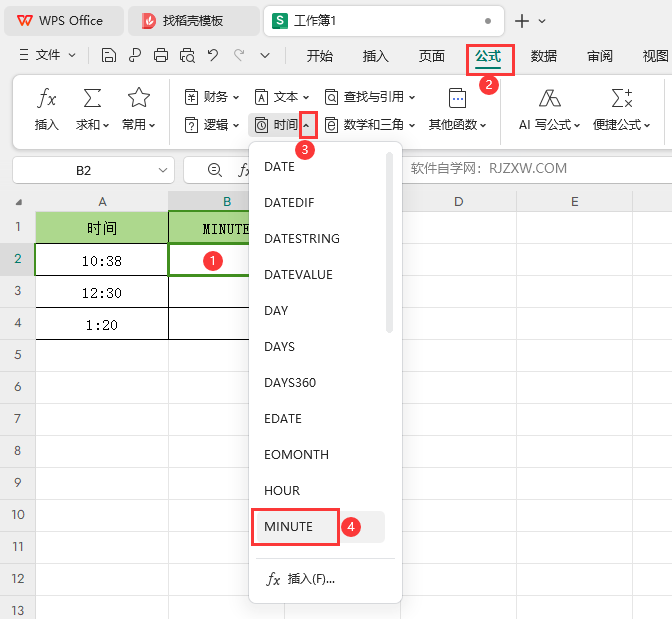
Task: Click the Undo arrow icon
Action: 213,55
